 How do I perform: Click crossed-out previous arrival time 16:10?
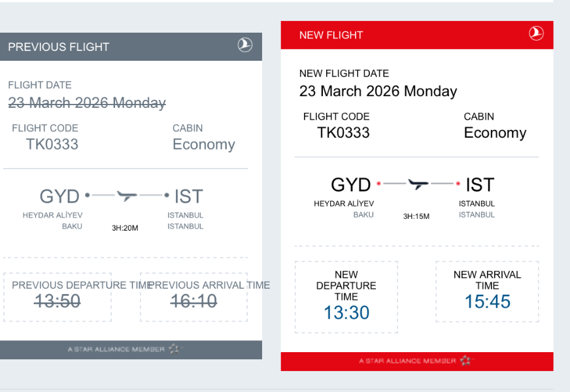[193, 301]
